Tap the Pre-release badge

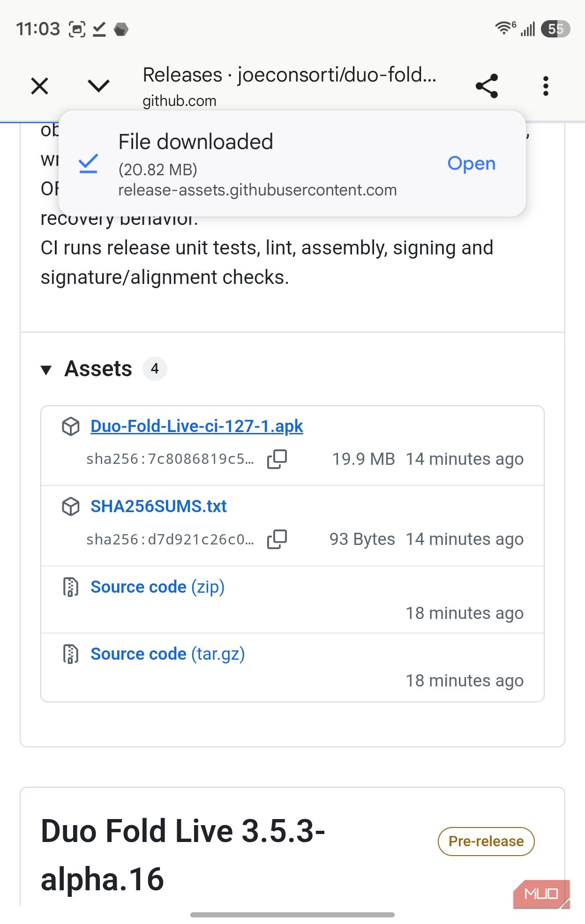coord(486,842)
